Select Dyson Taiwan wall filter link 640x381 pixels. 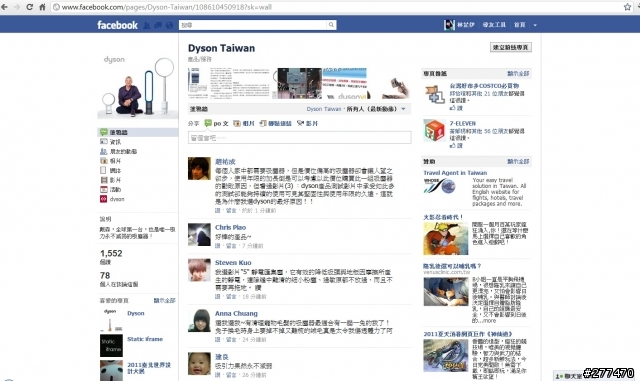[x=324, y=109]
